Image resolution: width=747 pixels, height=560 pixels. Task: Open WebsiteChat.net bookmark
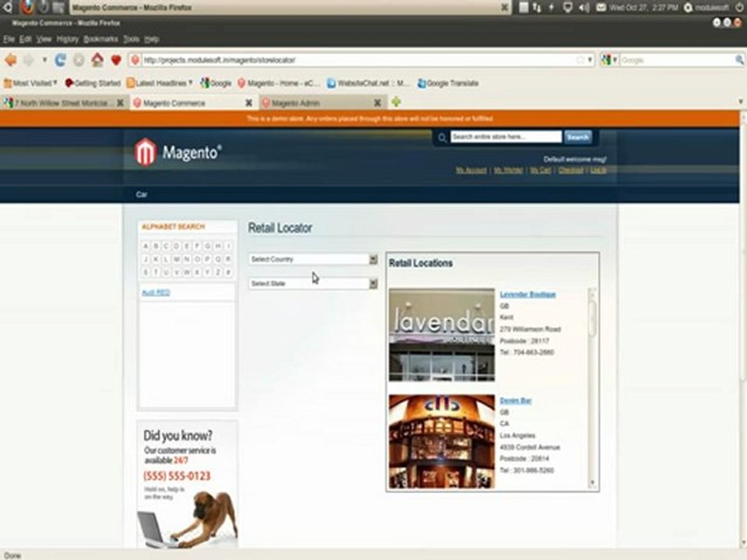coord(368,83)
